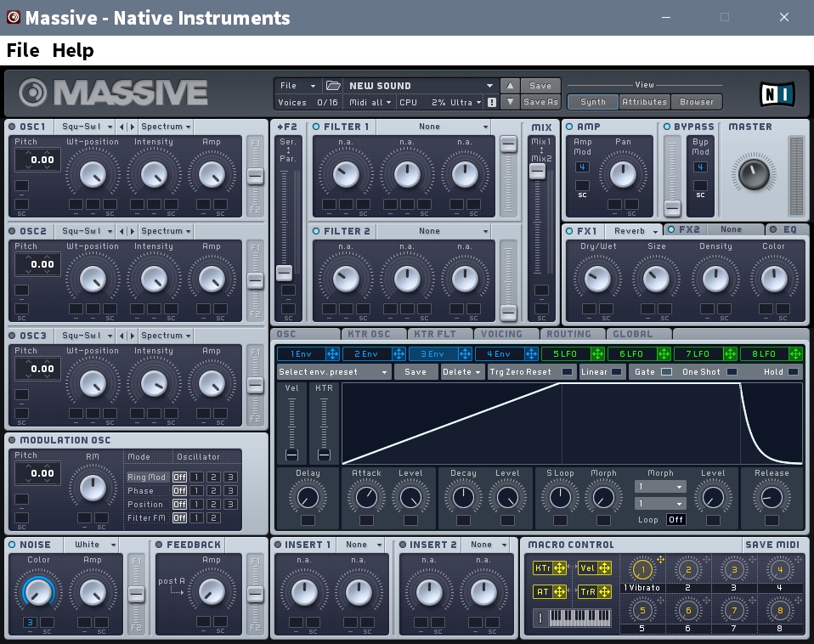Enable the Filter 2 power button
Viewport: 814px width, 644px height.
pyautogui.click(x=316, y=231)
